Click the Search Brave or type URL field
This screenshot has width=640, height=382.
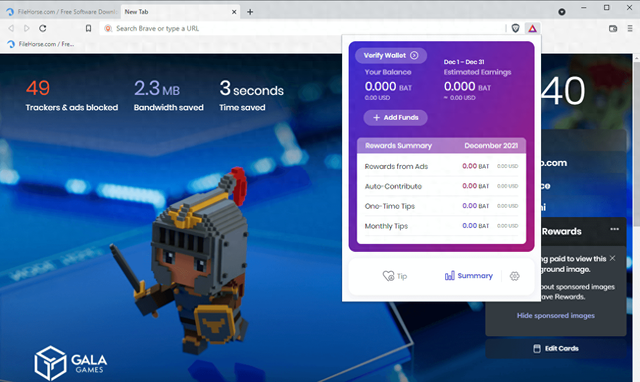tap(302, 28)
